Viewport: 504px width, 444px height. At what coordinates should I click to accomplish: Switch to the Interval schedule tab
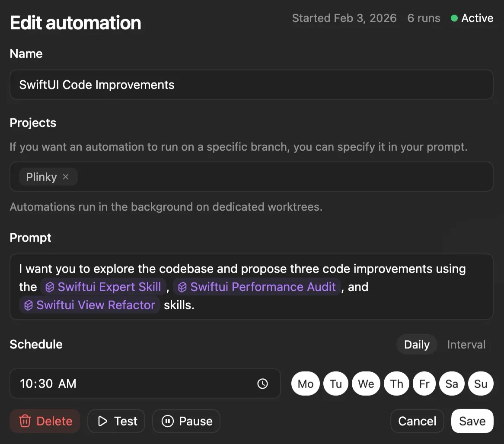click(466, 344)
